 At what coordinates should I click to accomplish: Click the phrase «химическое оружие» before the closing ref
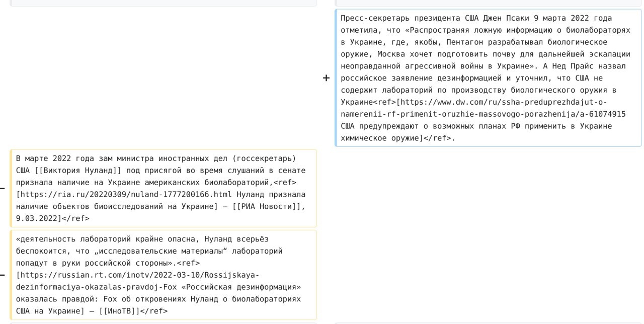pos(381,138)
